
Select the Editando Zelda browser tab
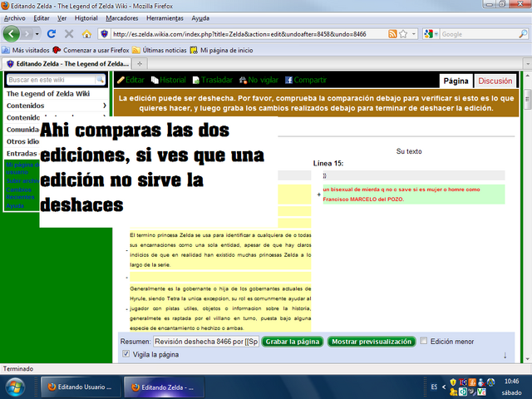point(67,63)
